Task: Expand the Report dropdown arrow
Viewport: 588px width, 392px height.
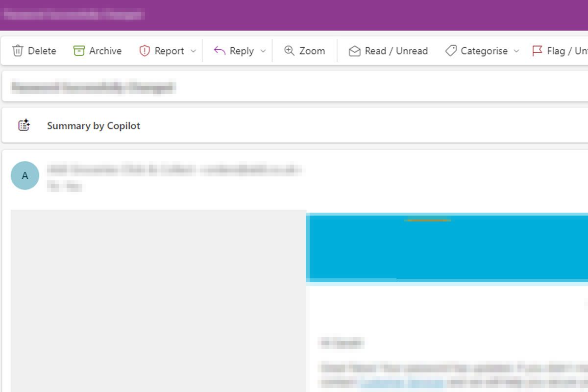Action: tap(193, 51)
